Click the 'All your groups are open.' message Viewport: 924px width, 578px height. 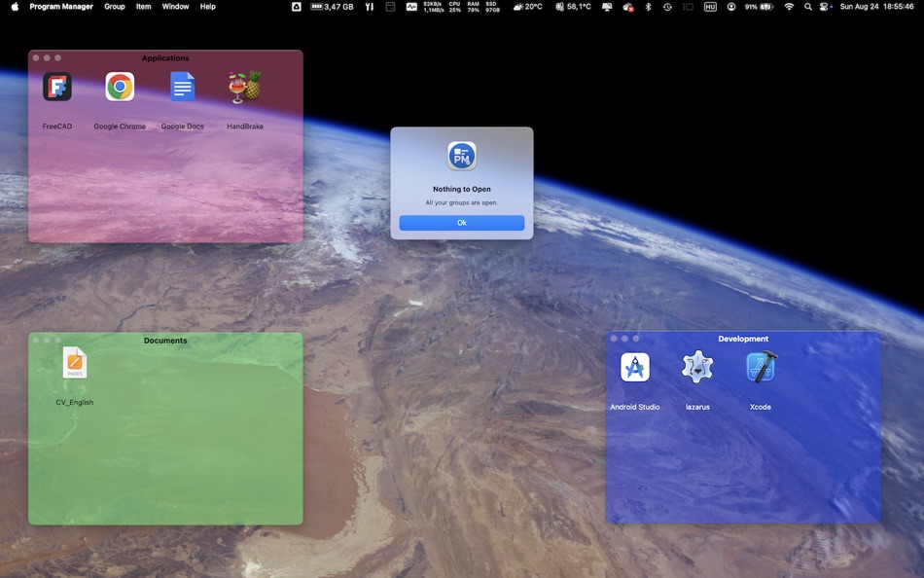pyautogui.click(x=461, y=203)
